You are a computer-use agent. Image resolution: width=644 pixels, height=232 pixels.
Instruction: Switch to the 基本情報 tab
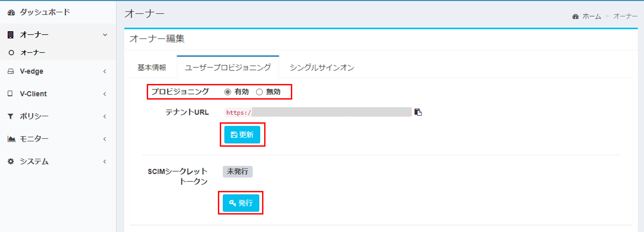point(152,67)
